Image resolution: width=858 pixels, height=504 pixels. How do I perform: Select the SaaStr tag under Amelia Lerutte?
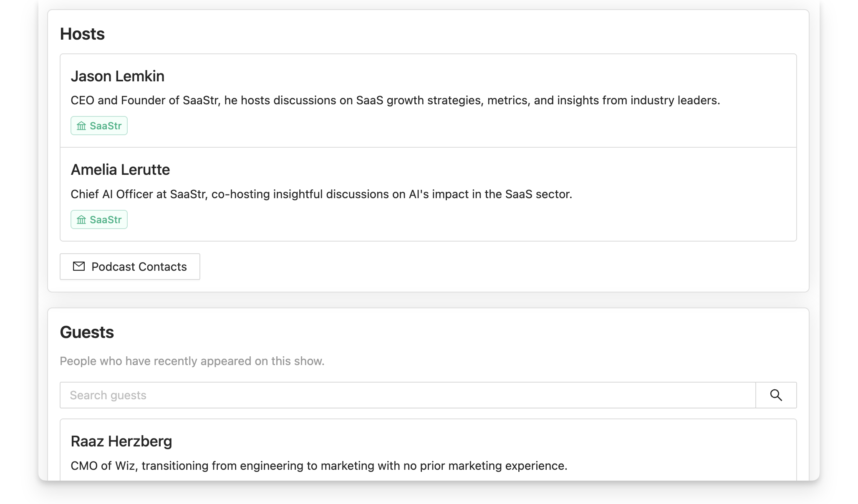[99, 219]
